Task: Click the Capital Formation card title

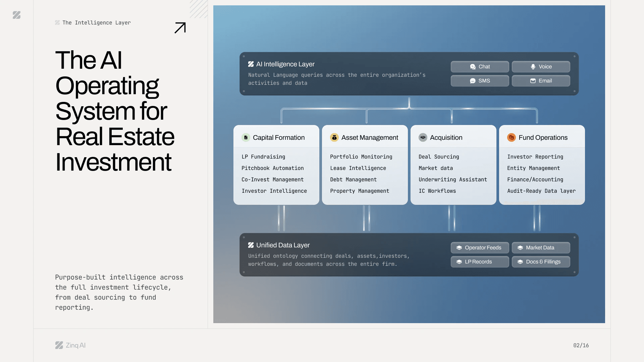Action: click(279, 137)
